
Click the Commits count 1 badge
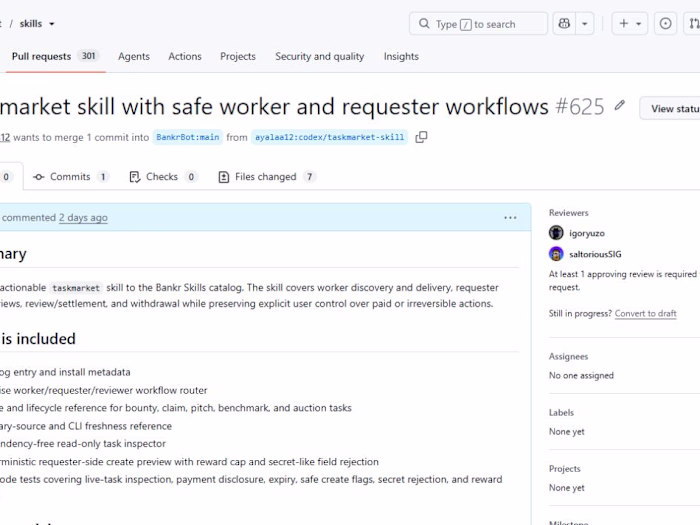(x=103, y=177)
